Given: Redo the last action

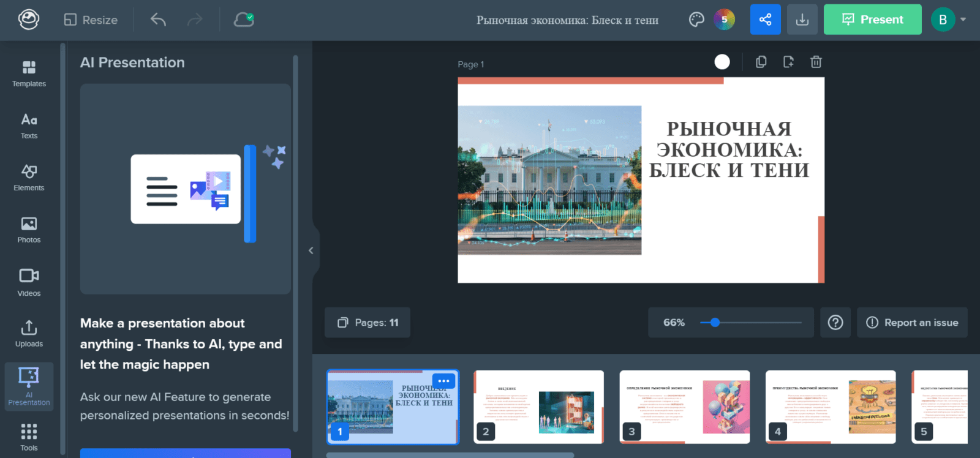Looking at the screenshot, I should [195, 20].
